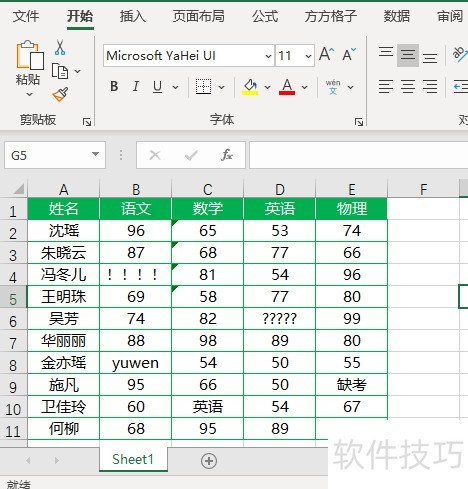Toggle bold formatting
The height and width of the screenshot is (489, 468).
pyautogui.click(x=114, y=87)
